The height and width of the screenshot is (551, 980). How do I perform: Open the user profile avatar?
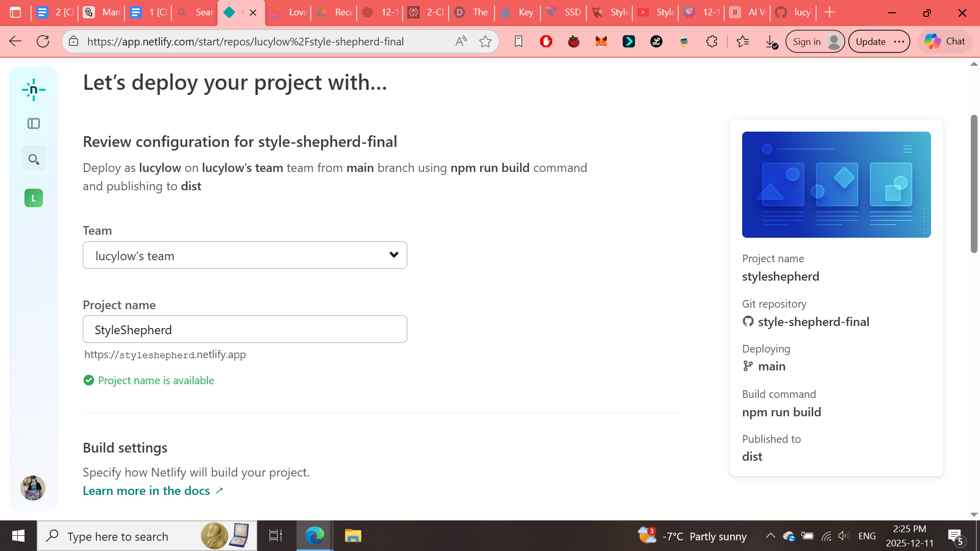[33, 488]
